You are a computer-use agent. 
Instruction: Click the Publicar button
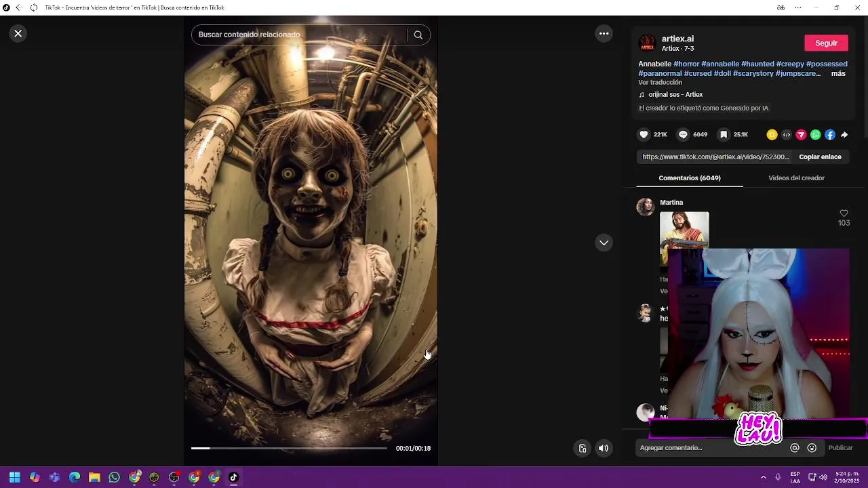[840, 448]
